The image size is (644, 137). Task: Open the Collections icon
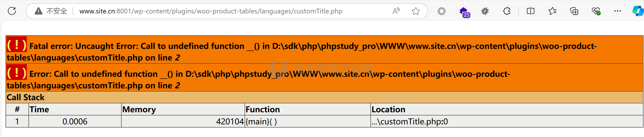pyautogui.click(x=574, y=11)
